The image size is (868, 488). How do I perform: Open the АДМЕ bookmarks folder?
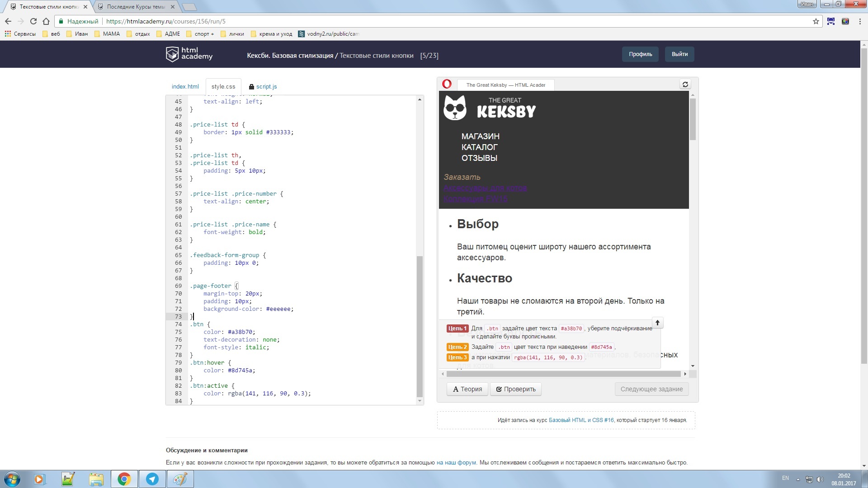[168, 34]
